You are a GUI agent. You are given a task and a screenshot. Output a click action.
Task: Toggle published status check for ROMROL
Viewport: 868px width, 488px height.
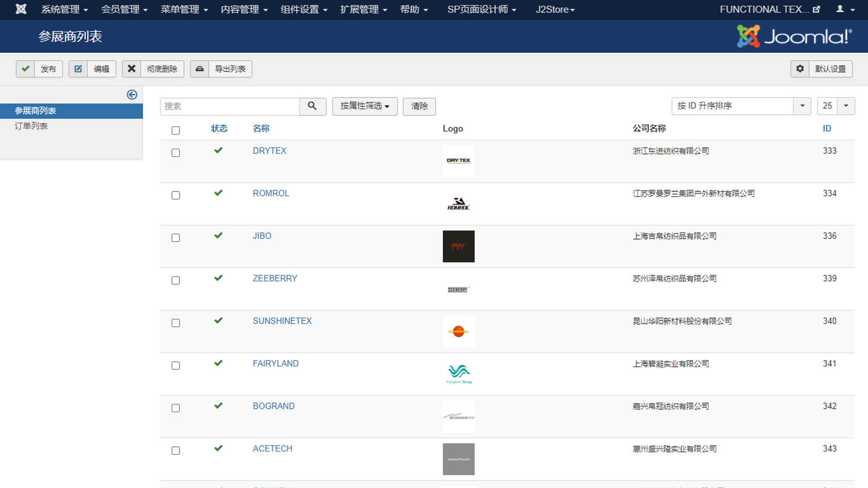[219, 193]
